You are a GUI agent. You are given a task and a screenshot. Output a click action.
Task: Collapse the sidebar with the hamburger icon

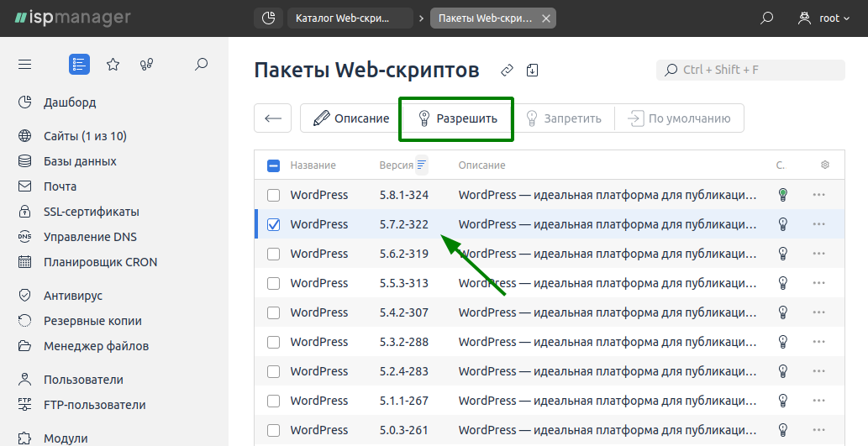pyautogui.click(x=25, y=65)
